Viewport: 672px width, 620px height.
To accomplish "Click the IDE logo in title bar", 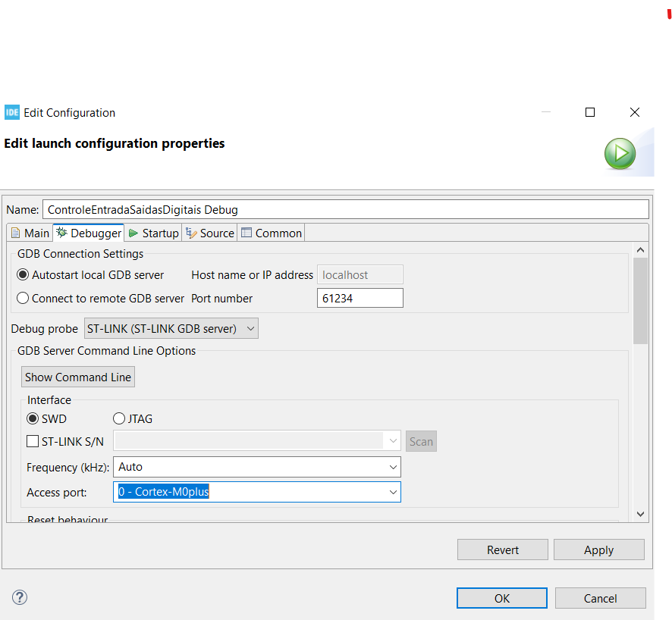I will point(12,112).
